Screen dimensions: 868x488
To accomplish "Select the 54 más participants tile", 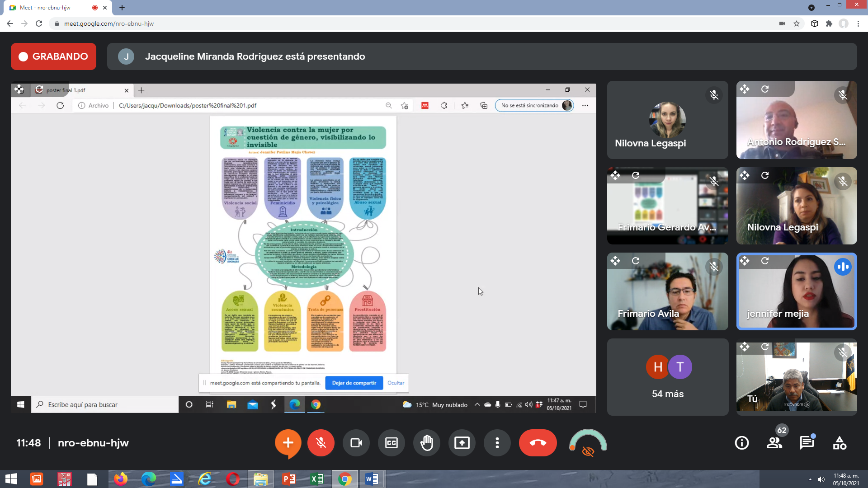I will tap(668, 377).
